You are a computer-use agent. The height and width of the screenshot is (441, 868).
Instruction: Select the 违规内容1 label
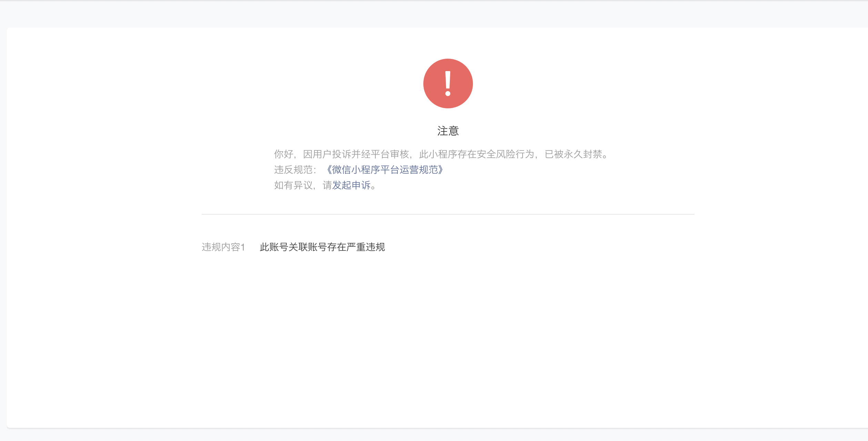coord(223,247)
